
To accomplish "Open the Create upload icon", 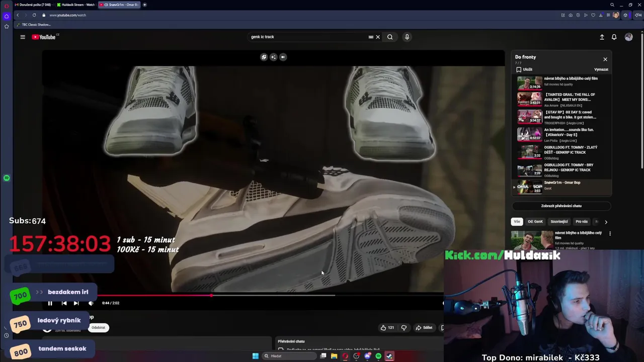I will click(602, 37).
